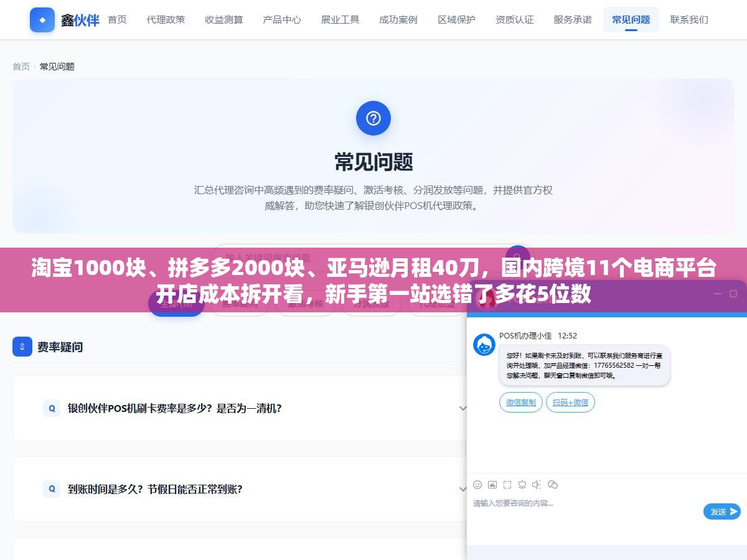The image size is (747, 560).
Task: Go to 收益测算 in the navigation
Action: click(224, 20)
